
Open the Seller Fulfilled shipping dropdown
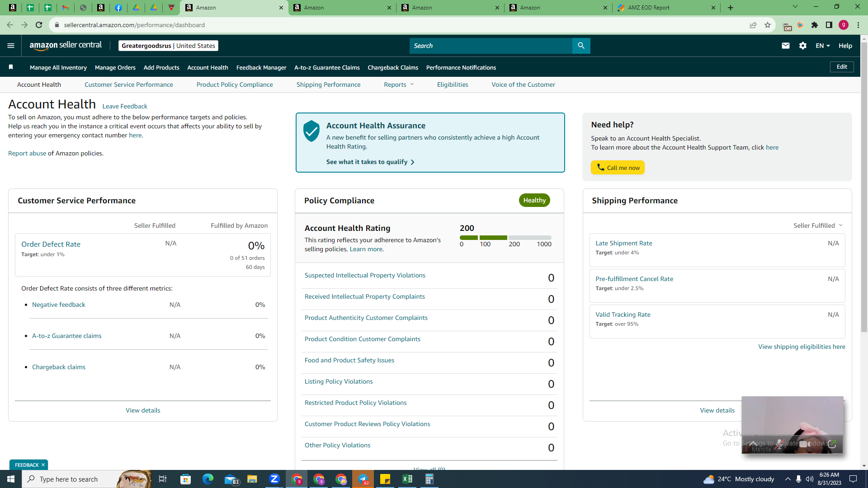pyautogui.click(x=818, y=225)
